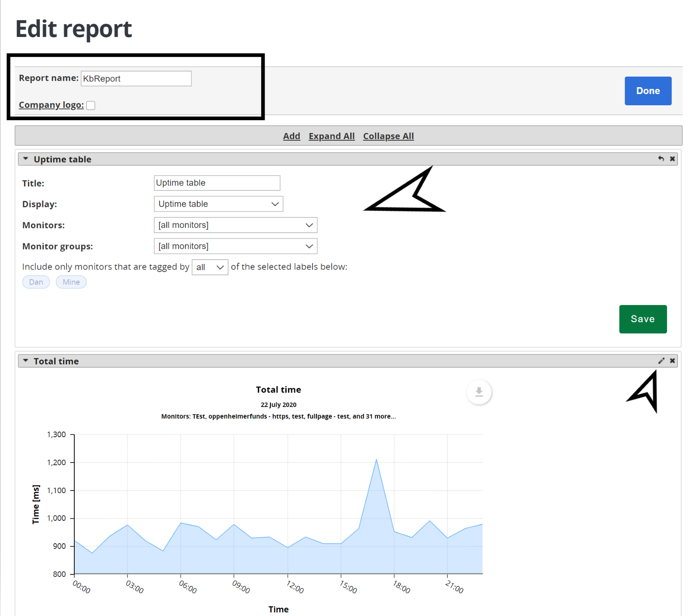Click Expand All link

(331, 136)
